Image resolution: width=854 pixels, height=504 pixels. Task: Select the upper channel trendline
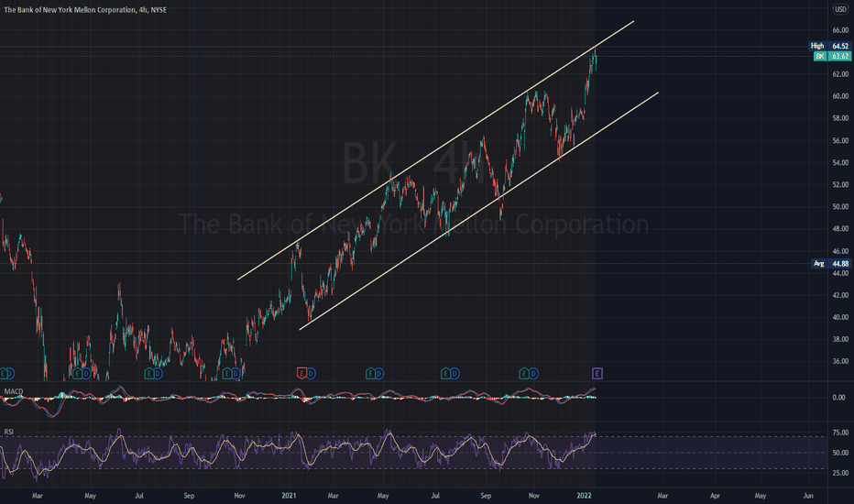(x=436, y=150)
